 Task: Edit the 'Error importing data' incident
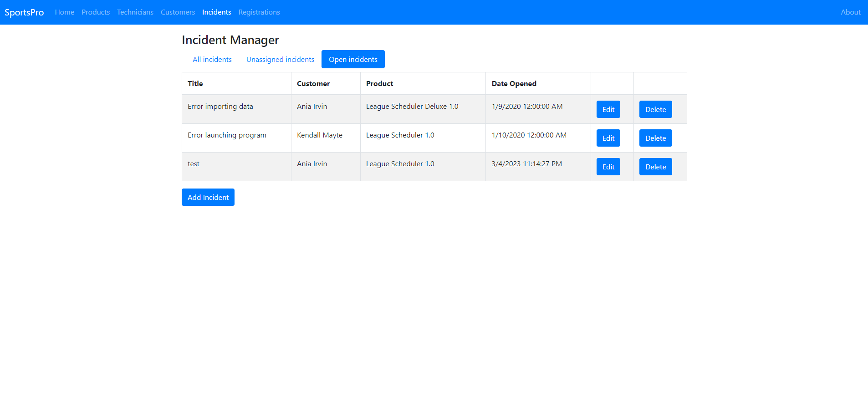pyautogui.click(x=608, y=109)
